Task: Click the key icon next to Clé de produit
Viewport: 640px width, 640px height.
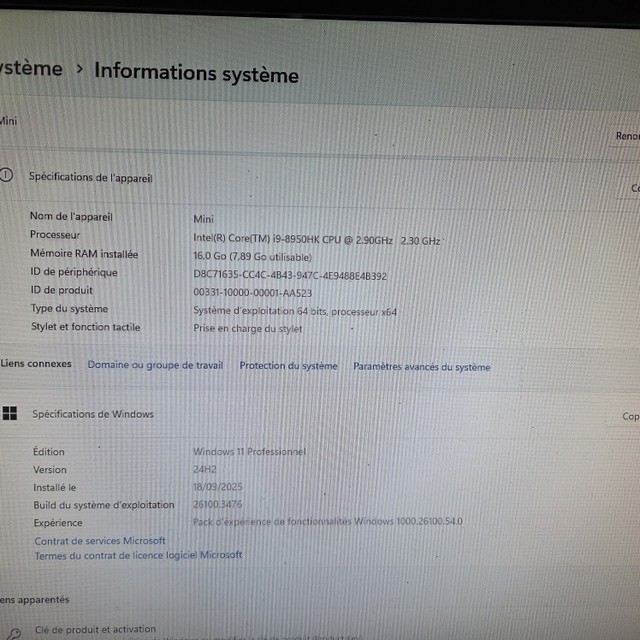Action: tap(15, 633)
